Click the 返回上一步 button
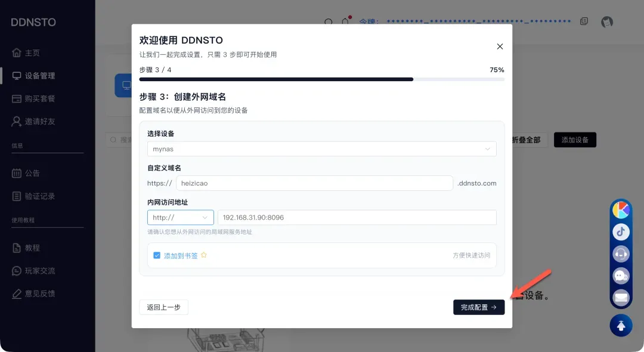This screenshot has height=352, width=644. pos(163,307)
